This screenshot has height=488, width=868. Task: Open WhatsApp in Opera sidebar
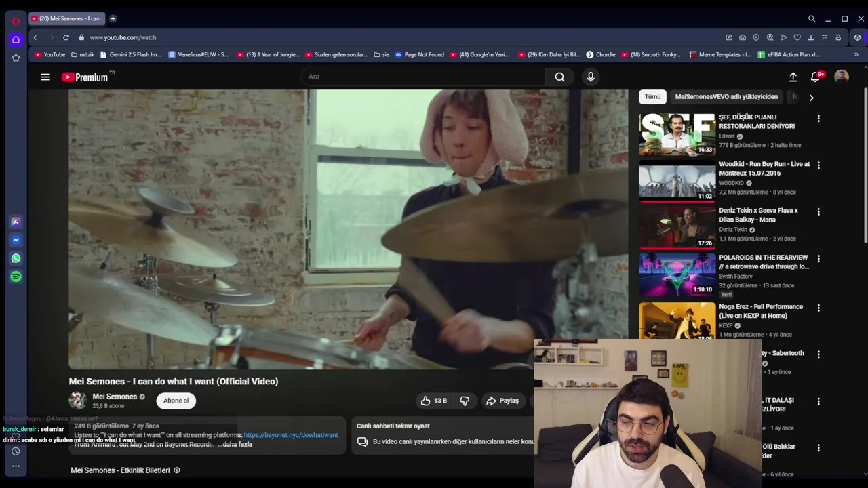coord(16,258)
